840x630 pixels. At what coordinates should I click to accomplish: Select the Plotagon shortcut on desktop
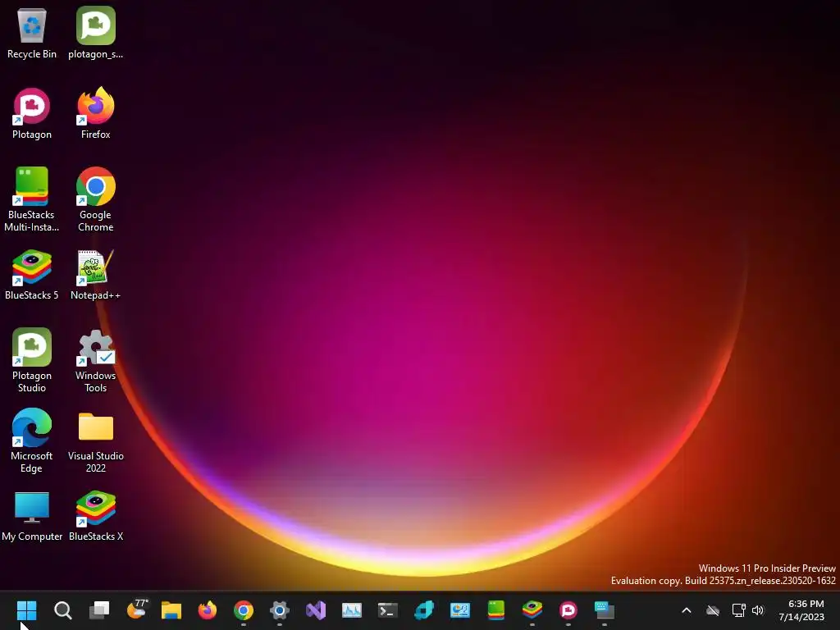(32, 113)
